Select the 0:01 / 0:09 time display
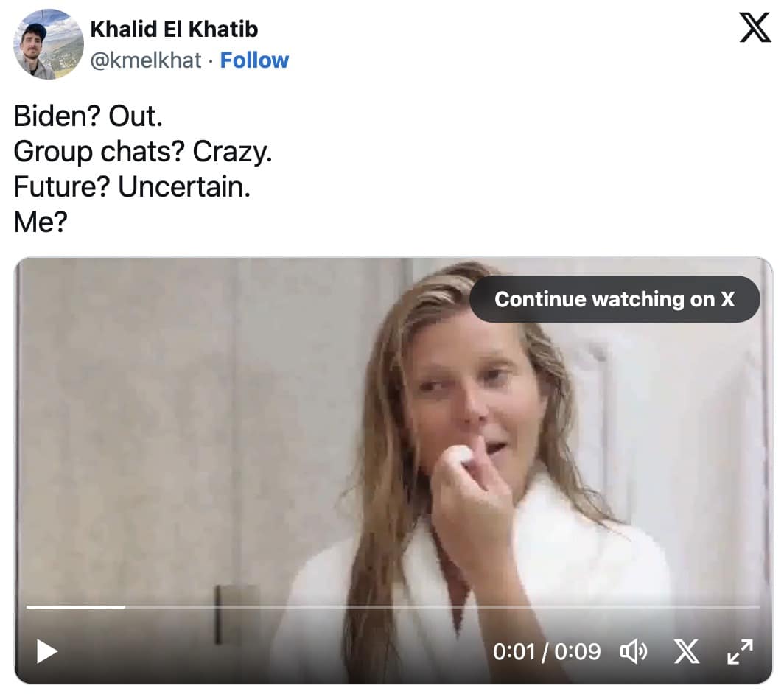Screen dimensions: 784x694 click(549, 651)
